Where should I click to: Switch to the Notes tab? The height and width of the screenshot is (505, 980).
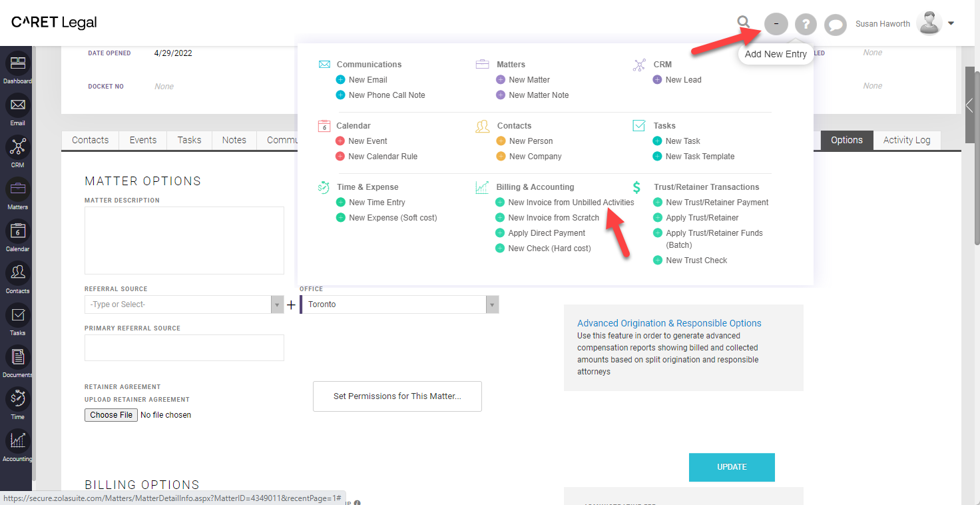click(x=234, y=140)
